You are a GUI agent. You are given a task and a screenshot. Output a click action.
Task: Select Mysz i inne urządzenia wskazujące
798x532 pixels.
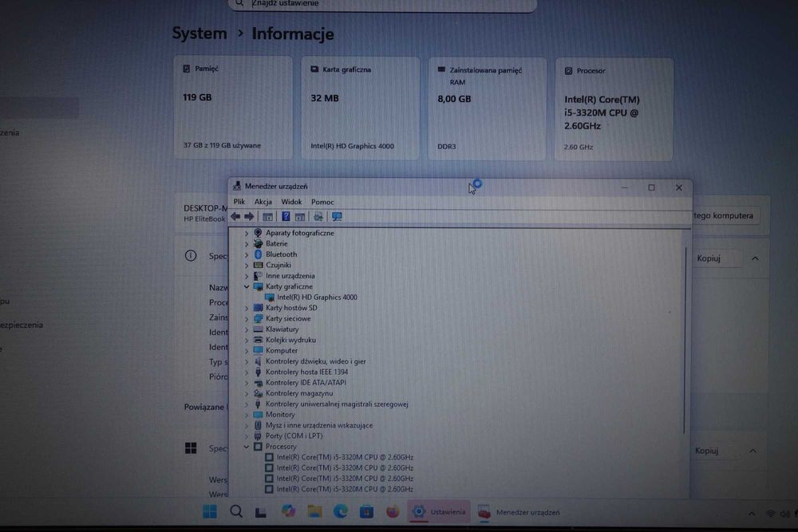coord(319,425)
